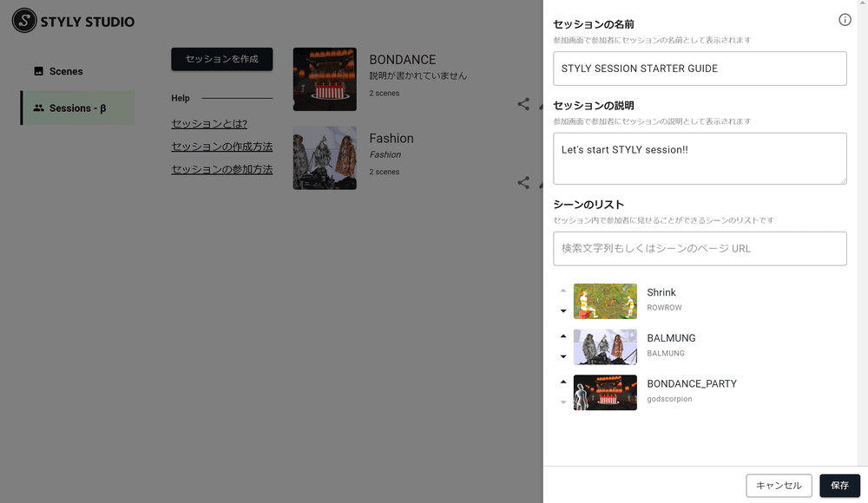Click the セッションを作成 button
Screen dimensions: 868x503
coord(221,59)
